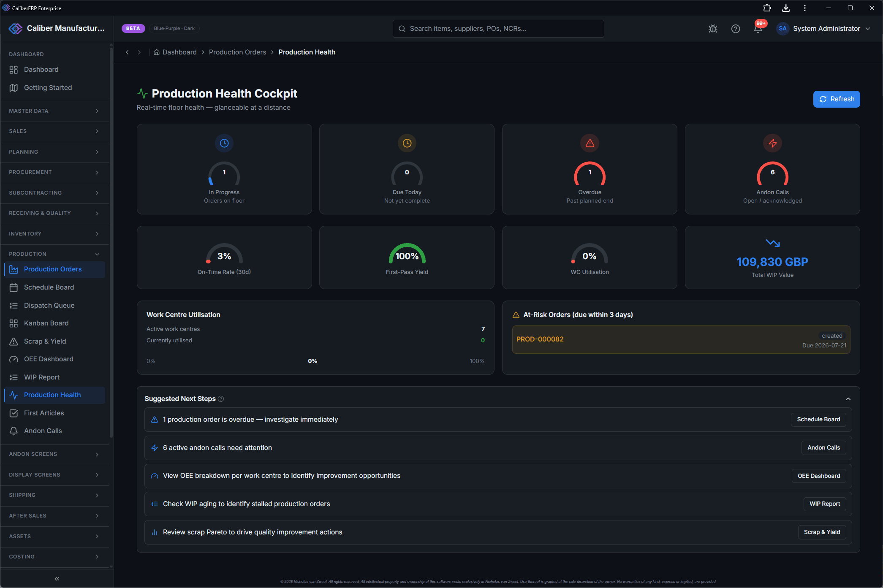
Task: Click the Andon Calls suggestion button
Action: click(x=823, y=448)
